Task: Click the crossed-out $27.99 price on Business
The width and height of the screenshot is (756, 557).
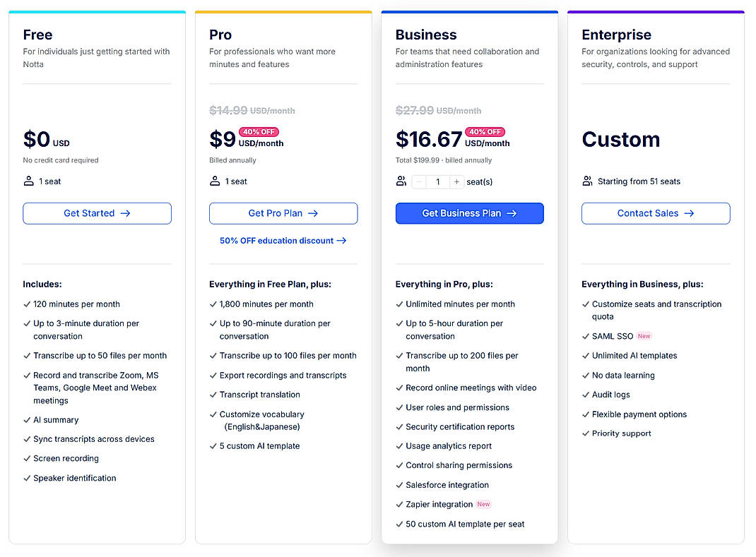Action: pyautogui.click(x=413, y=110)
